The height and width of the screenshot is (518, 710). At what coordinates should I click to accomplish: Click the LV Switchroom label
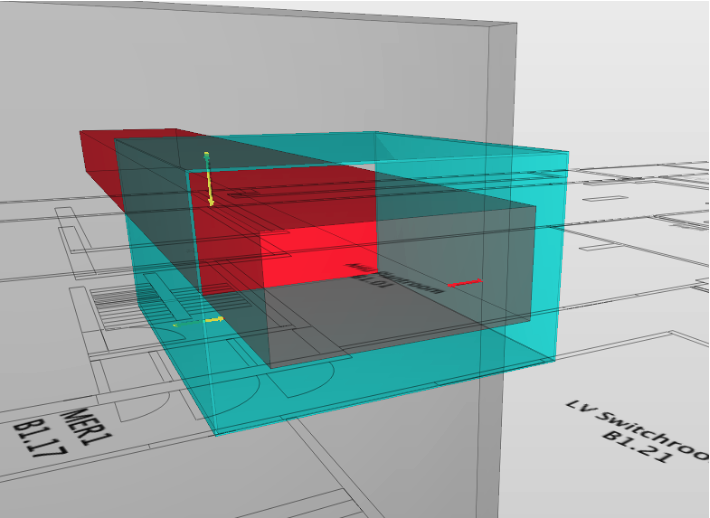click(x=638, y=425)
